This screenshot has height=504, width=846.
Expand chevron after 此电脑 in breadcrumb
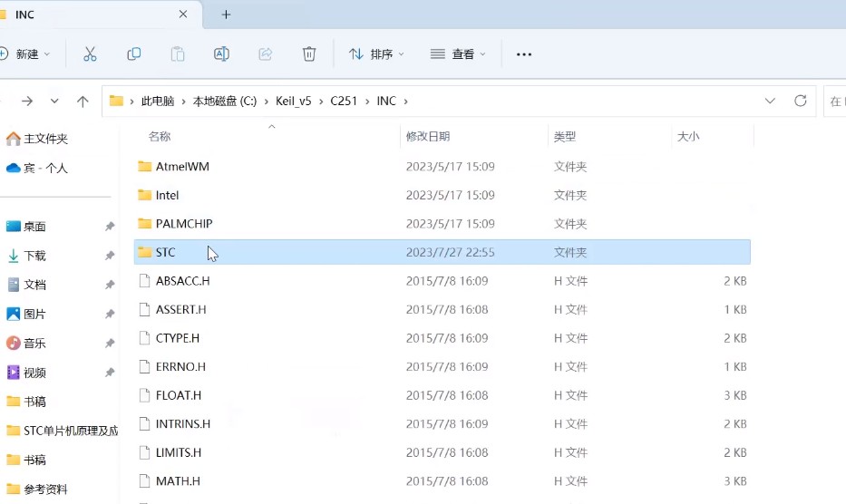pyautogui.click(x=183, y=102)
